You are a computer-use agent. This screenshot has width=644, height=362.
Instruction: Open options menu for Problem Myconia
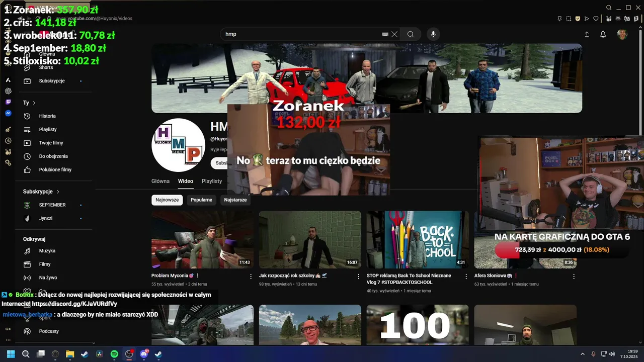pos(251,276)
